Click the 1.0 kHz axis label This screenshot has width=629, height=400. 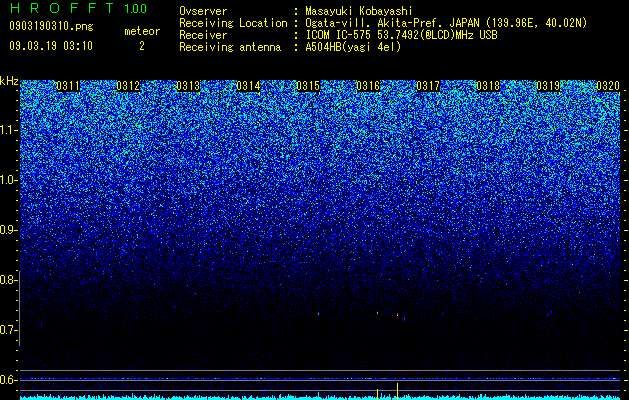pos(7,181)
